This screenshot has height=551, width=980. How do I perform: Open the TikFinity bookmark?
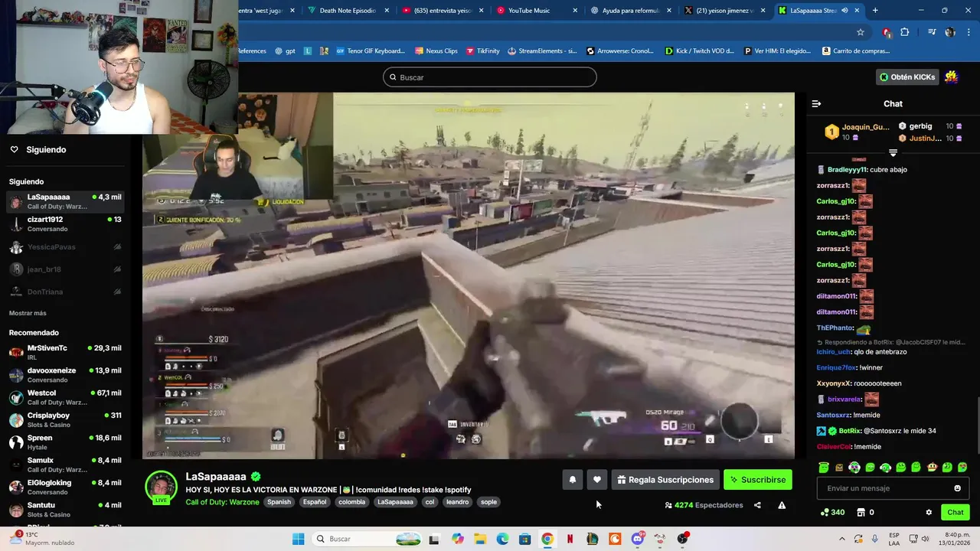[x=482, y=51]
